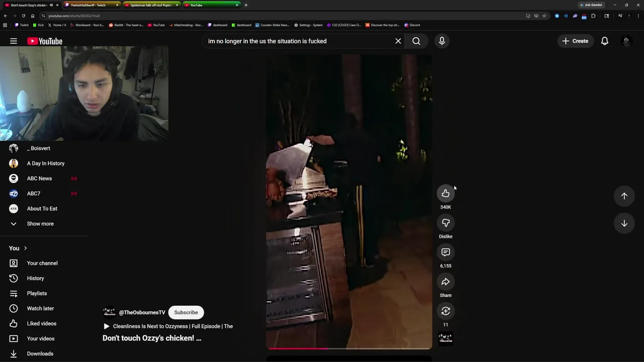Viewport: 644px width, 362px height.
Task: Open the Twitch bookmark
Action: (22, 25)
